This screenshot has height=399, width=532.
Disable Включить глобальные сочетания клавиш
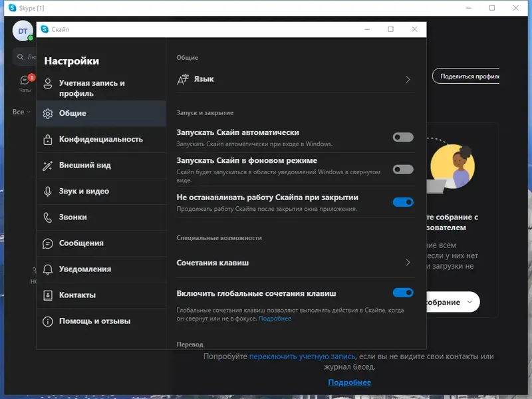[403, 293]
